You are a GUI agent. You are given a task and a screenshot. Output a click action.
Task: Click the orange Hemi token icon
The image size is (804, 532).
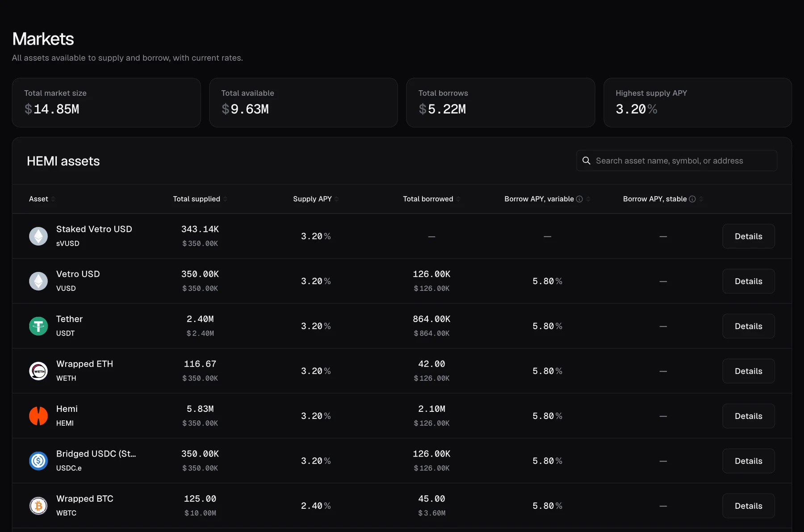(x=38, y=416)
